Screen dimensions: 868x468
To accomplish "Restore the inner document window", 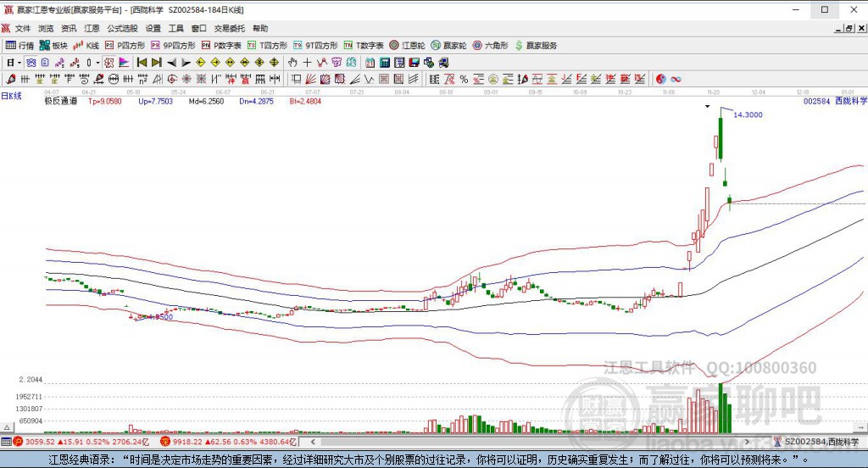I will coord(849,28).
